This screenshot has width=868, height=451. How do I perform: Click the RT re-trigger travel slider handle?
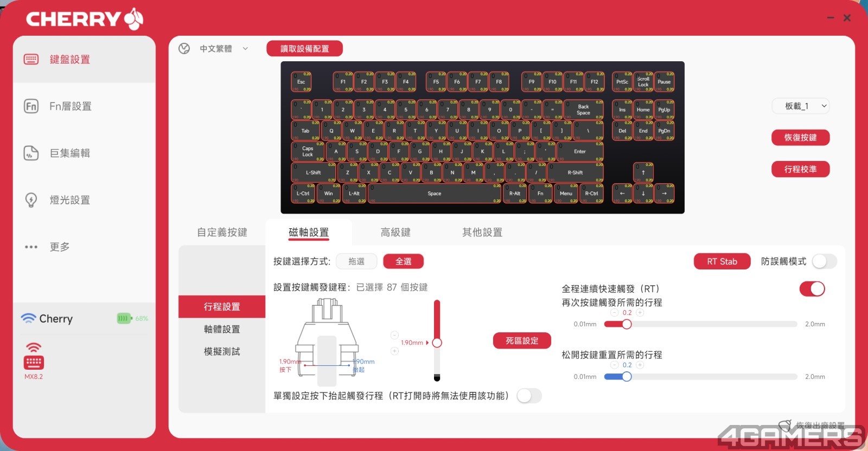(627, 324)
